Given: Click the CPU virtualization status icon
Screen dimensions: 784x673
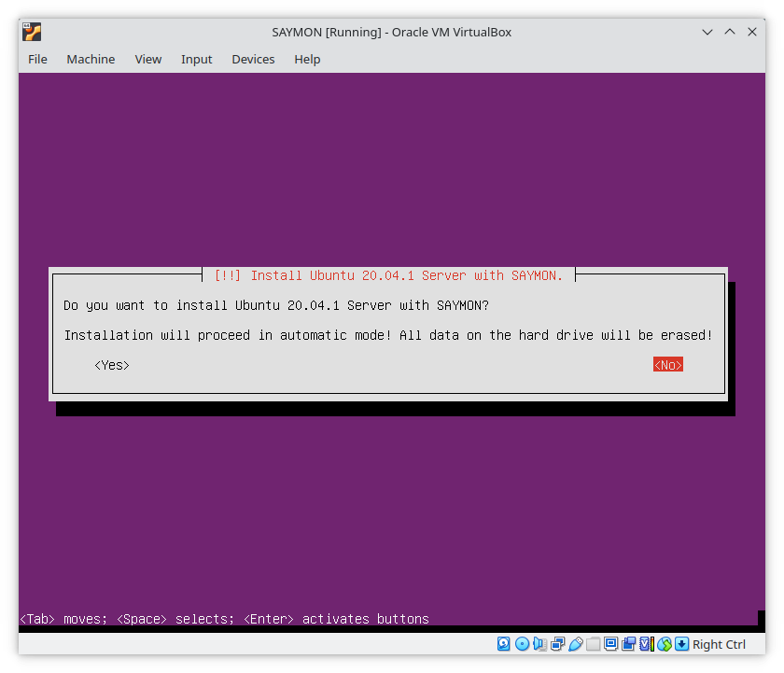Looking at the screenshot, I should click(647, 644).
